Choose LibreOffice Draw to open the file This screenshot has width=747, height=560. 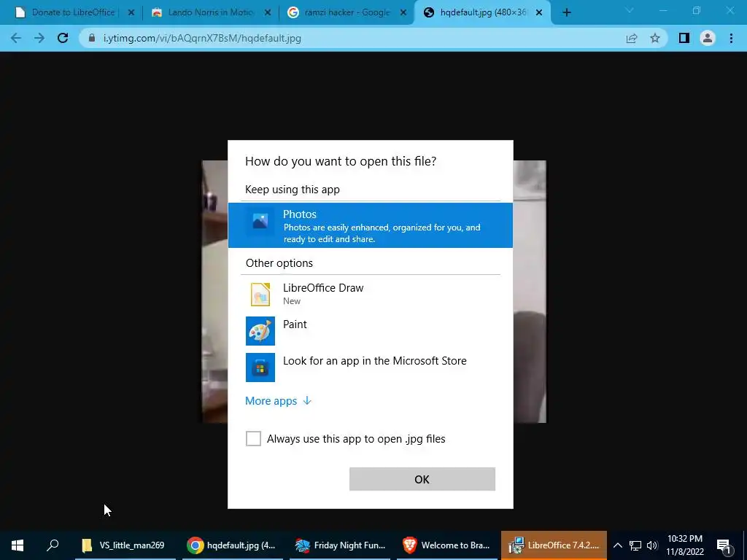click(370, 294)
